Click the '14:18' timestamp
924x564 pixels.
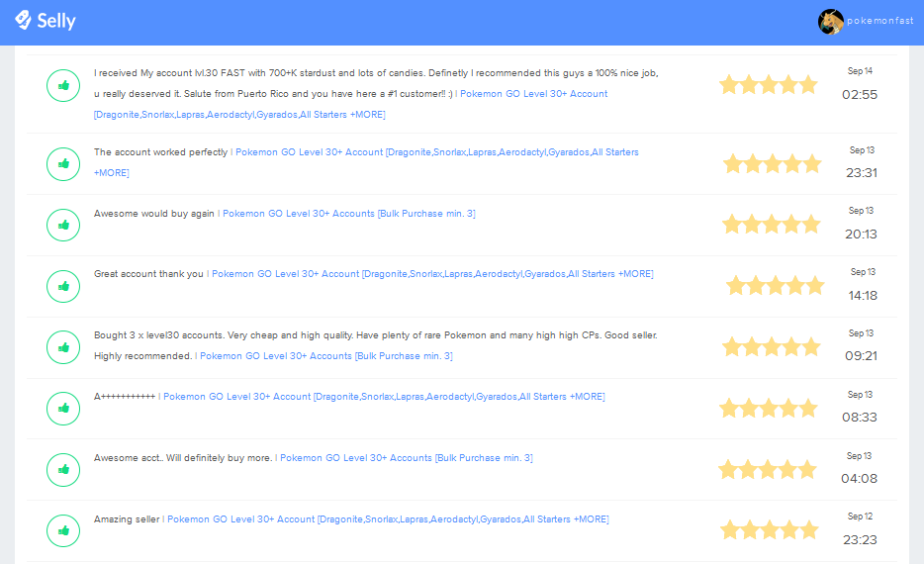click(863, 296)
